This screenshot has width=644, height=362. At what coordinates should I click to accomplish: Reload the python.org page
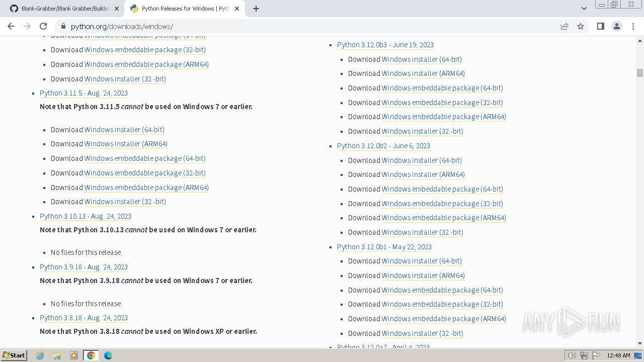pyautogui.click(x=43, y=26)
